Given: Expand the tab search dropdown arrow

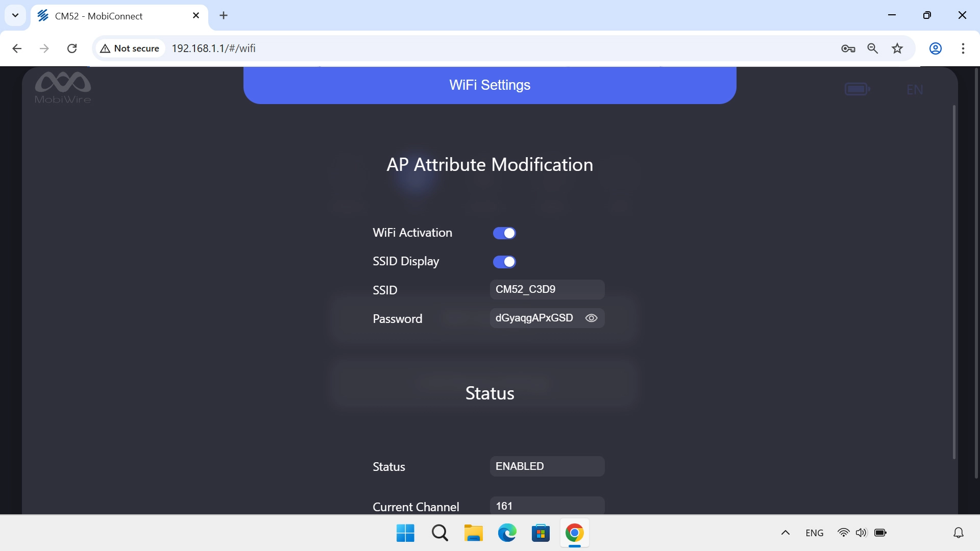Looking at the screenshot, I should click(15, 15).
